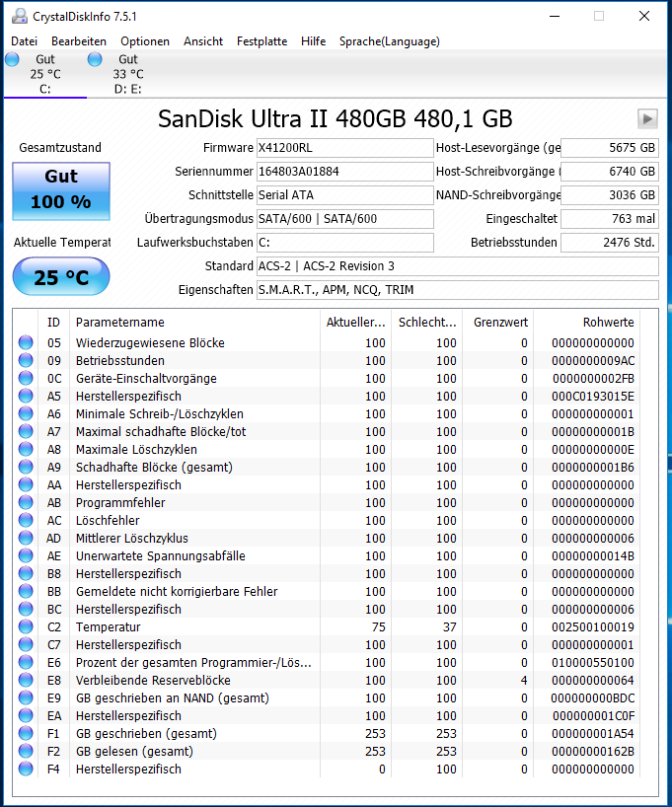The width and height of the screenshot is (672, 807).
Task: Click the Rohwerte column header
Action: point(586,323)
